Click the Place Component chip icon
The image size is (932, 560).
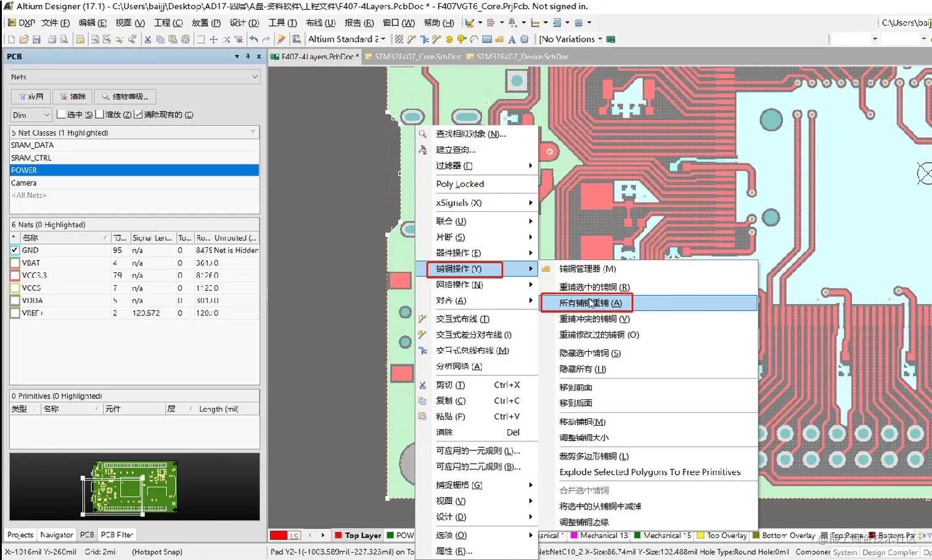click(x=525, y=39)
